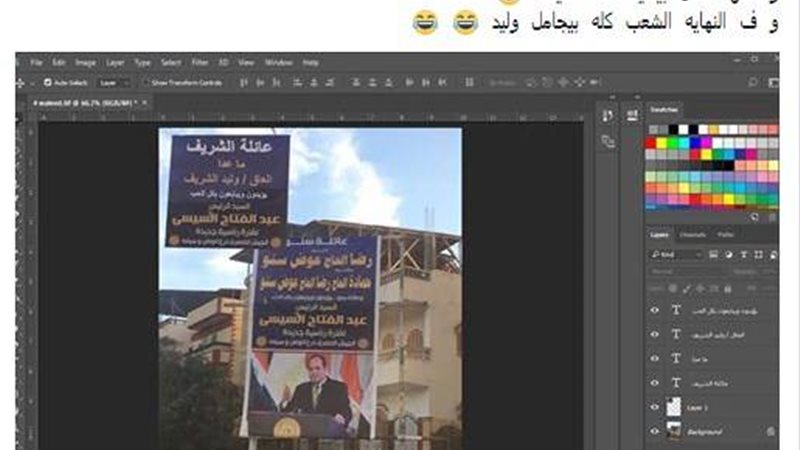
Task: Click Align left edges icon
Action: pos(297,82)
